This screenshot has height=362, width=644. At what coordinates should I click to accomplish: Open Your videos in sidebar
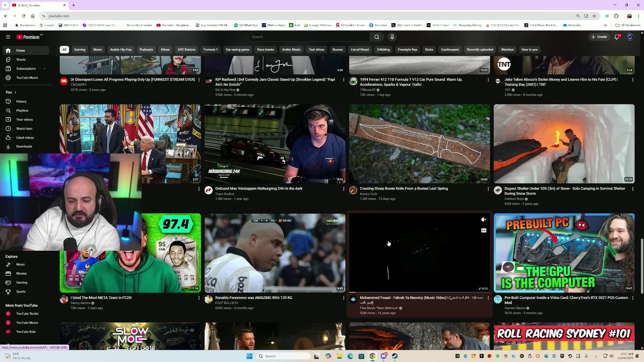[25, 120]
